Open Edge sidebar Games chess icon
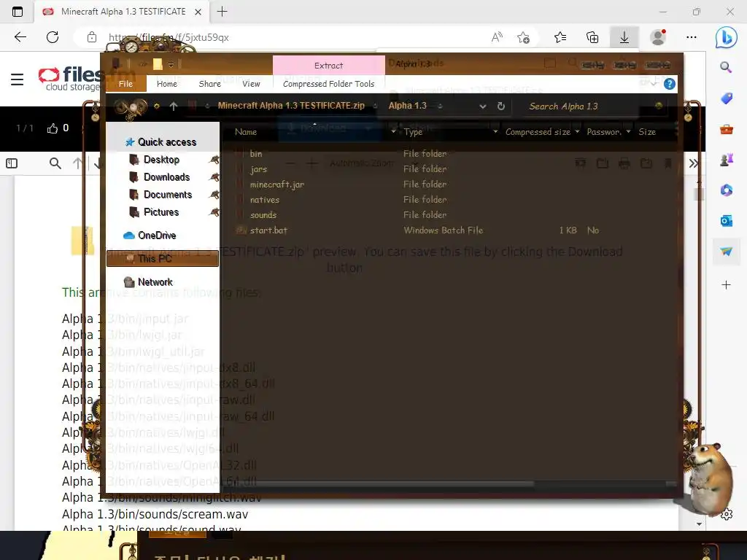This screenshot has width=747, height=560. click(x=726, y=160)
